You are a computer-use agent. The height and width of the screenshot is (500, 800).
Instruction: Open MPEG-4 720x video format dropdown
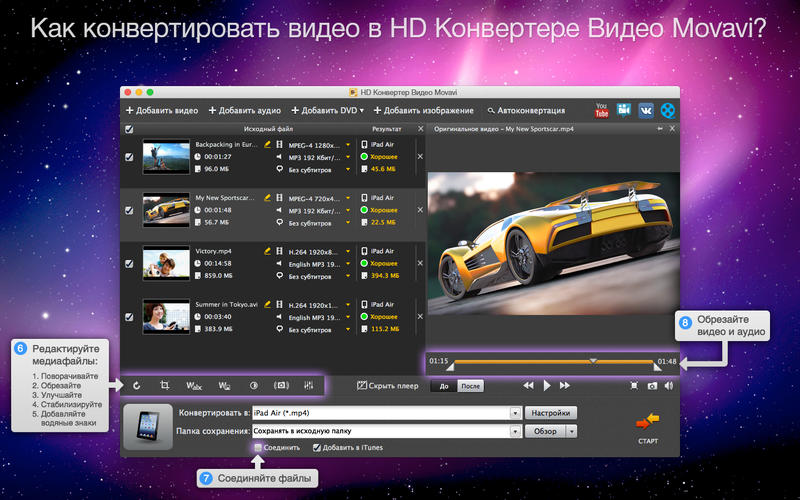[x=348, y=198]
